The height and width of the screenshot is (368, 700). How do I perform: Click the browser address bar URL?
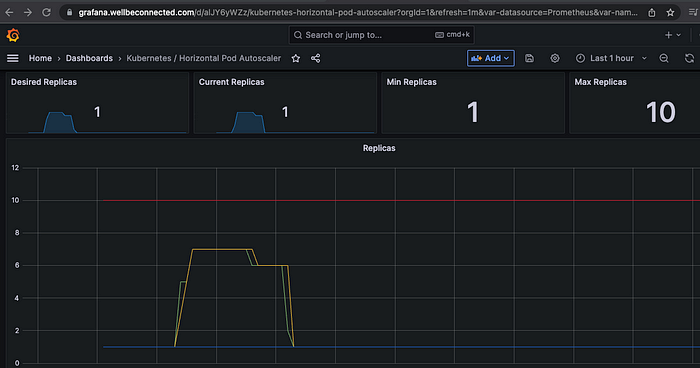[x=358, y=13]
